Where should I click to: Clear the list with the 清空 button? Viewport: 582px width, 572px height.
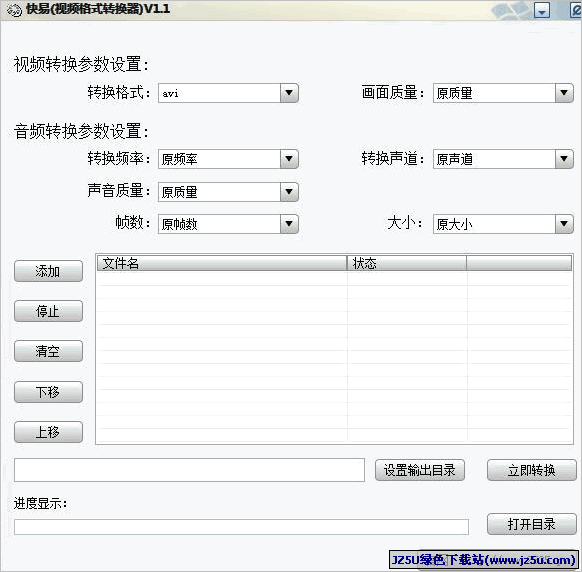click(48, 351)
